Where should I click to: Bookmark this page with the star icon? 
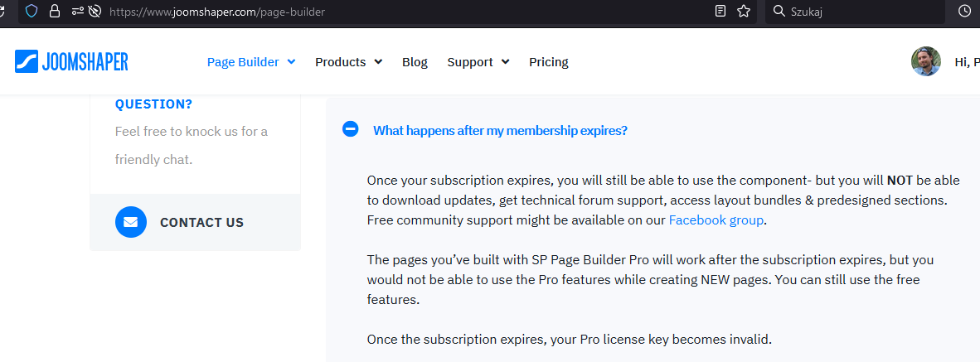[x=744, y=12]
